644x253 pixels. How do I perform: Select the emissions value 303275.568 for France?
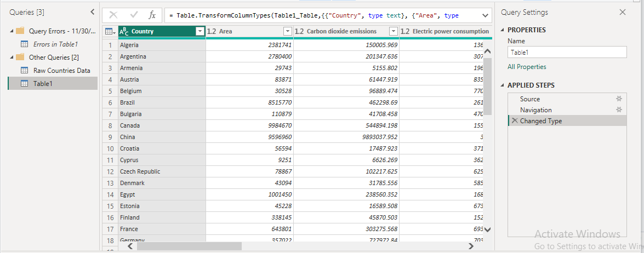pos(346,229)
